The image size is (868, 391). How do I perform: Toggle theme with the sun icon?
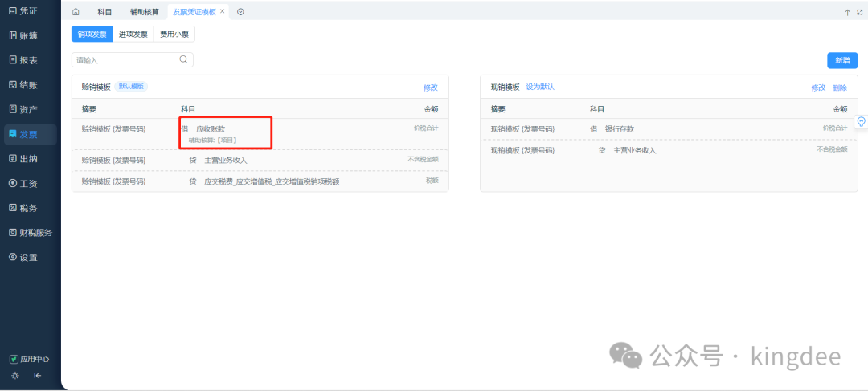(x=14, y=375)
